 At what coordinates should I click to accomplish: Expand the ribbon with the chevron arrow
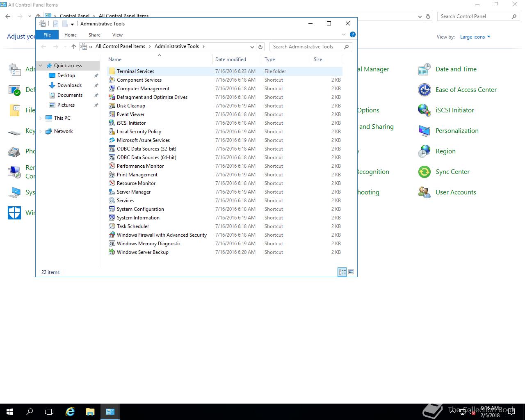tap(344, 34)
